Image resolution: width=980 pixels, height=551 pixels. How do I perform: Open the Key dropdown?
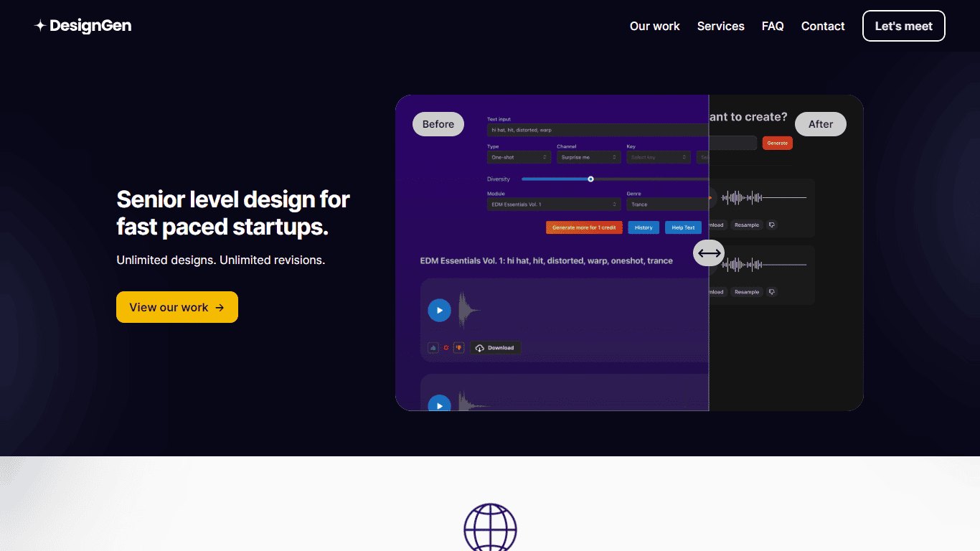point(658,157)
